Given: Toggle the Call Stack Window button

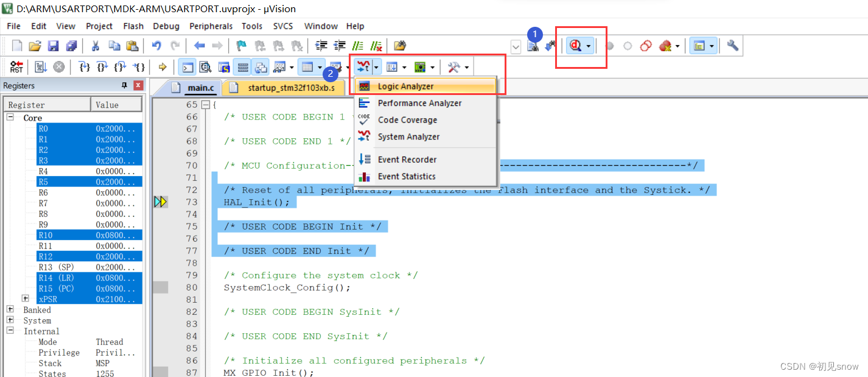Looking at the screenshot, I should click(260, 67).
